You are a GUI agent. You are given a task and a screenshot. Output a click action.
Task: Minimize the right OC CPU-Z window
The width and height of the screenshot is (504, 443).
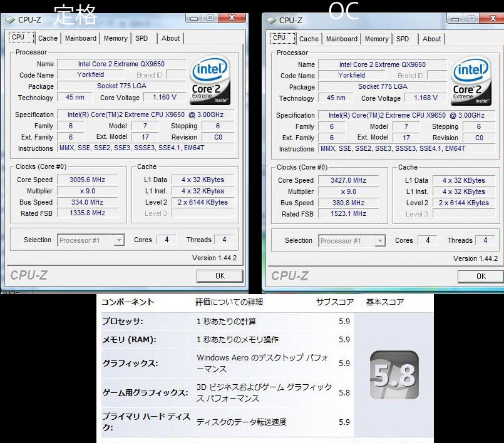click(x=455, y=19)
